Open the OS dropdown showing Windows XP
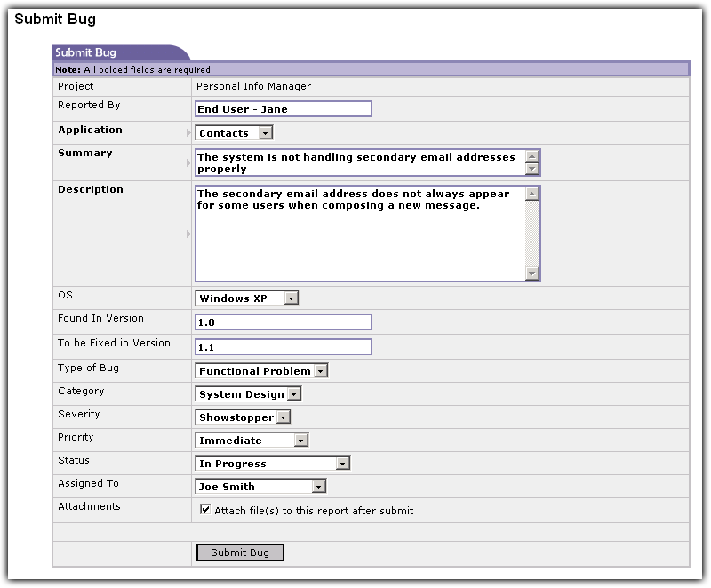 [291, 298]
